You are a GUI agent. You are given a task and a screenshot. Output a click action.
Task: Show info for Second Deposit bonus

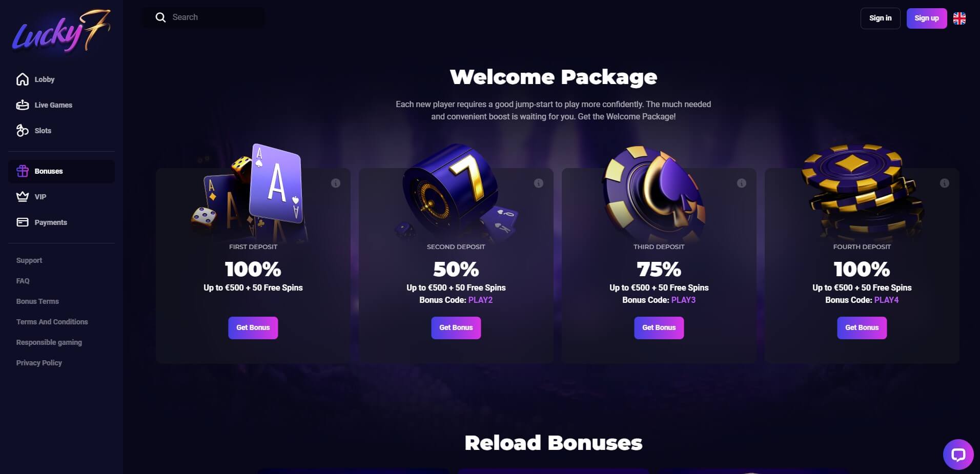pyautogui.click(x=539, y=183)
